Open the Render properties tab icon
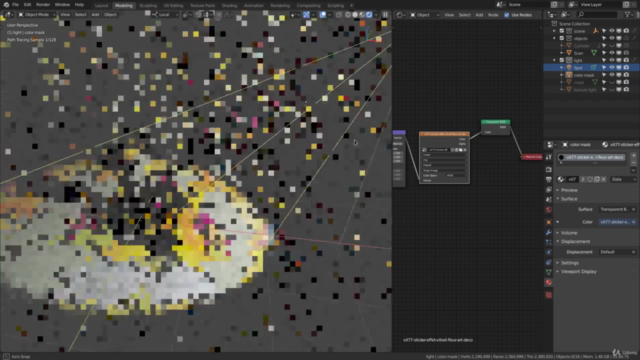640x360 pixels. point(549,169)
